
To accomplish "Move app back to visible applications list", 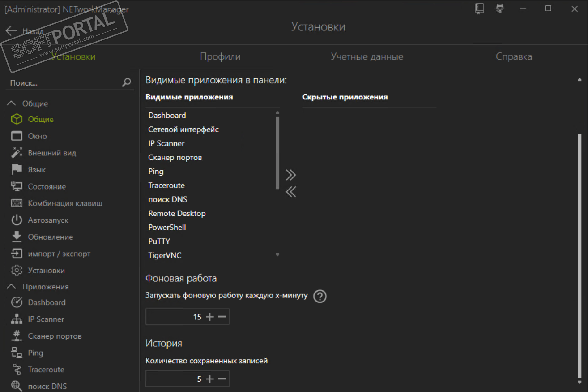I will (291, 192).
